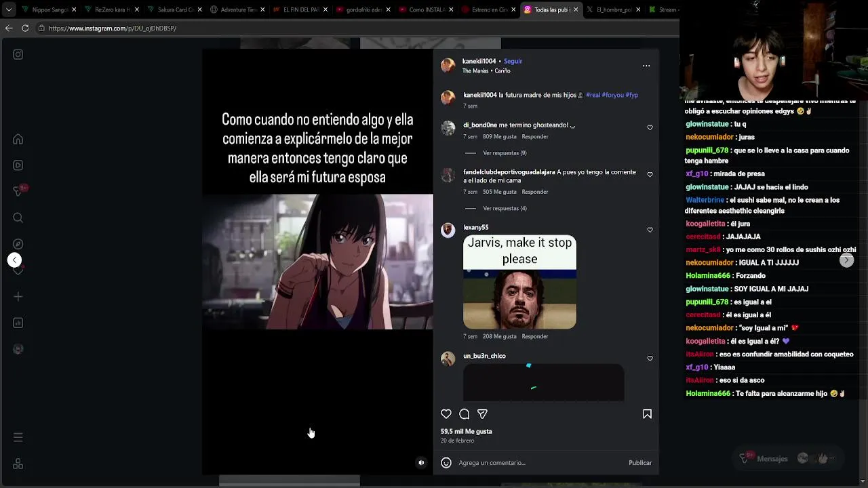Like the post with the heart icon
The height and width of the screenshot is (488, 868).
(x=446, y=414)
